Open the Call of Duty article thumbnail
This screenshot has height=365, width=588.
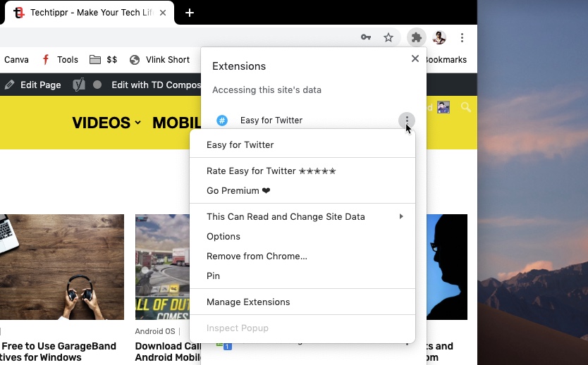(x=163, y=267)
